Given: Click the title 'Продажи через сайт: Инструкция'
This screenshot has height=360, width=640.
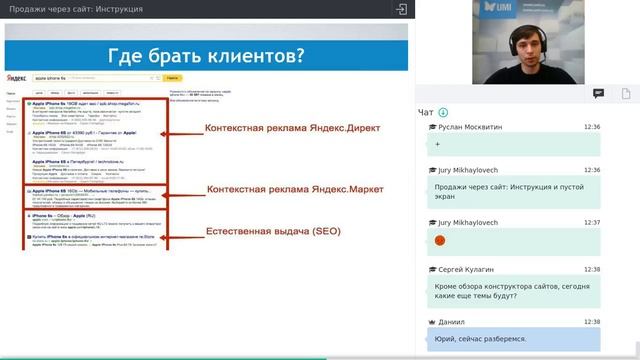Looking at the screenshot, I should [x=76, y=9].
